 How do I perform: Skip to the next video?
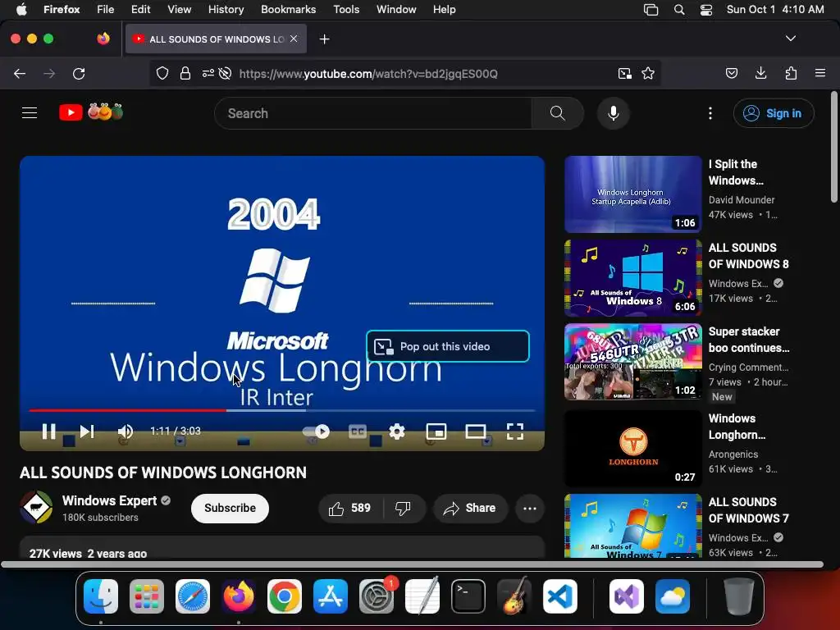(x=87, y=431)
